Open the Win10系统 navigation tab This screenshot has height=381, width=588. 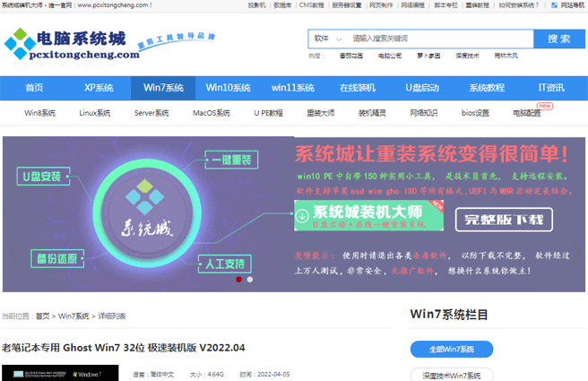228,88
